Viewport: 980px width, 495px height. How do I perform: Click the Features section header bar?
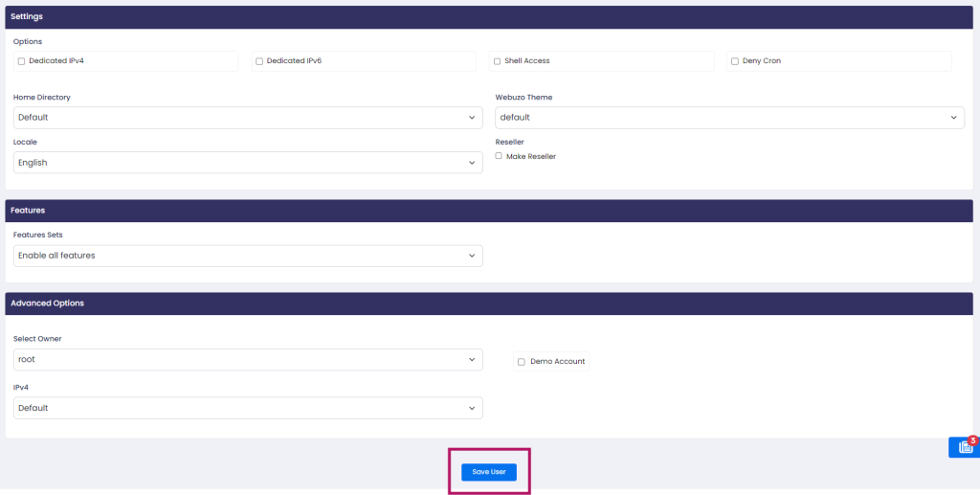489,210
